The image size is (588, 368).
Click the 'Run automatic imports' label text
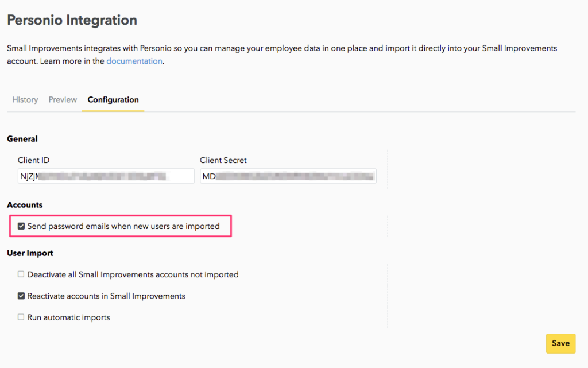tap(68, 317)
